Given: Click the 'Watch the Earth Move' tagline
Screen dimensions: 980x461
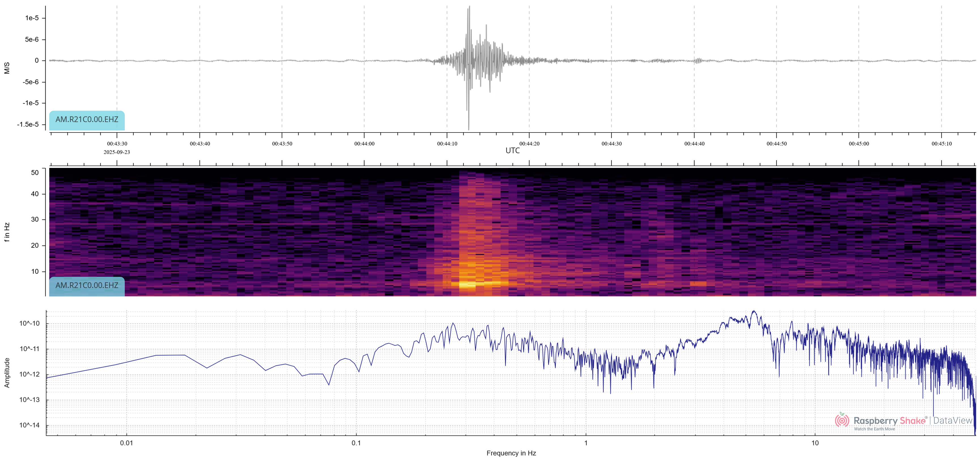Looking at the screenshot, I should pos(874,429).
